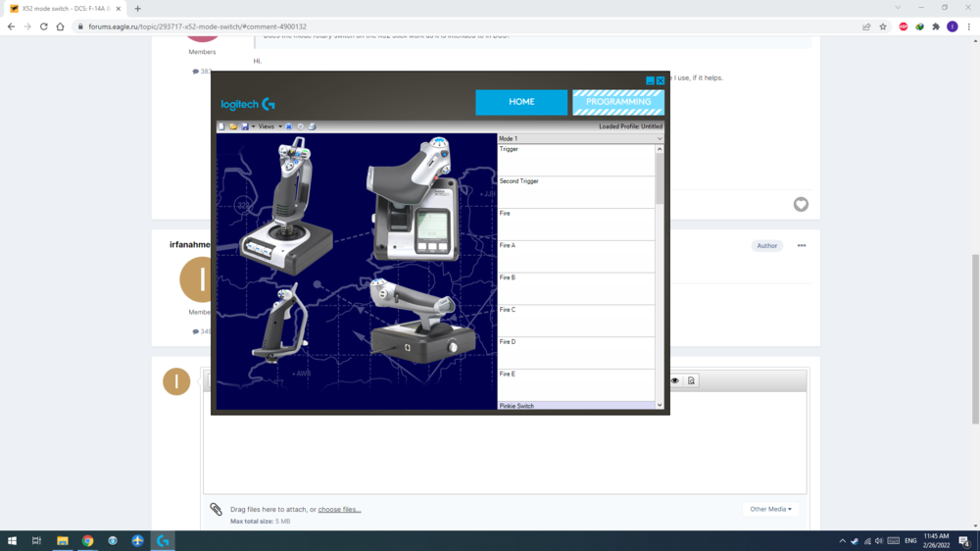Screen dimensions: 980x551
Task: Open a new Chrome tab
Action: (x=137, y=9)
